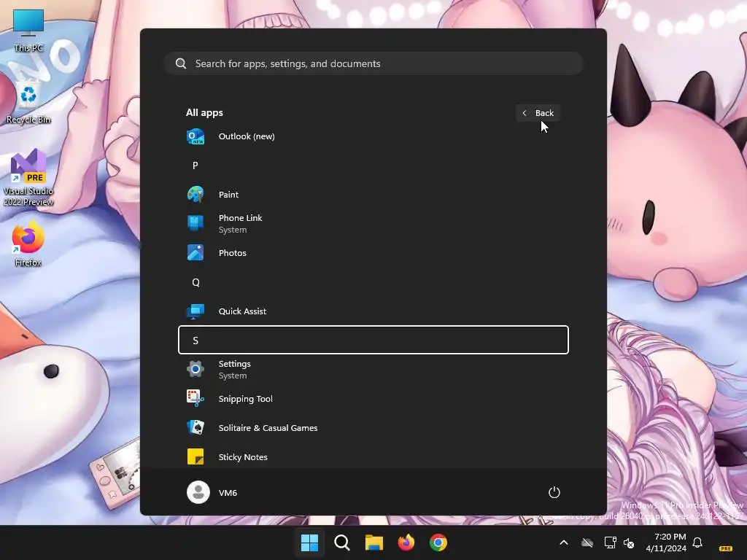Open notification bell in system tray
Image resolution: width=747 pixels, height=560 pixels.
tap(697, 542)
